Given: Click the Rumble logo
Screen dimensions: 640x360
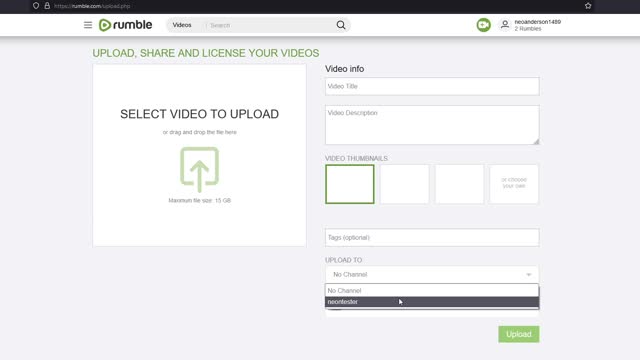Looking at the screenshot, I should [x=125, y=25].
